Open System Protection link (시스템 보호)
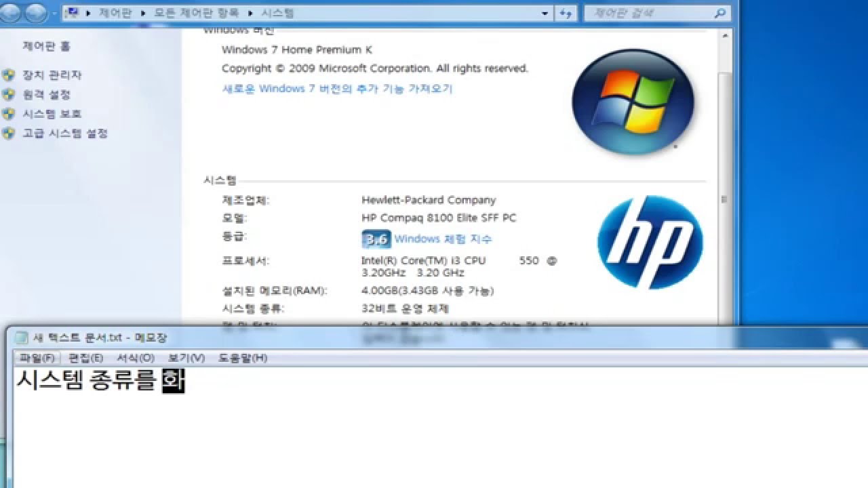The height and width of the screenshot is (488, 868). click(x=52, y=114)
